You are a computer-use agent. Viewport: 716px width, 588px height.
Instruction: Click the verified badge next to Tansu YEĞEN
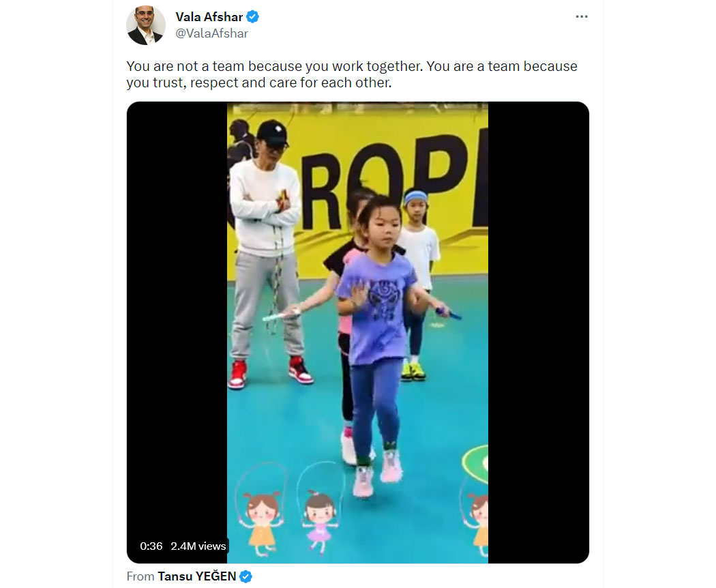pyautogui.click(x=245, y=576)
